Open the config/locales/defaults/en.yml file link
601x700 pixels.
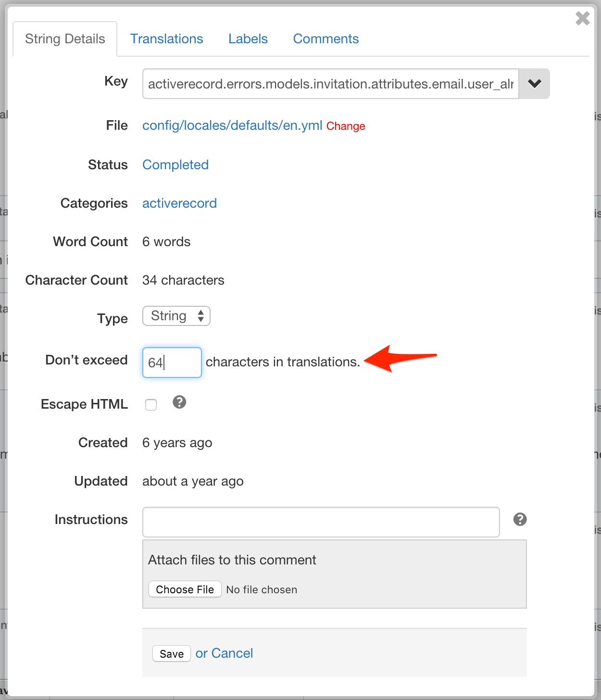[232, 125]
